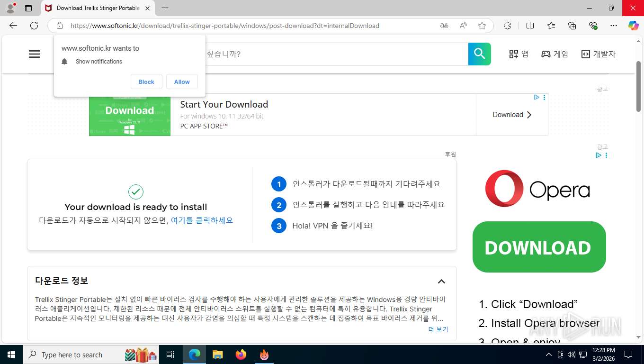Open AdChoices icon on Opera ad
Viewport: 644px width, 364px height.
599,155
